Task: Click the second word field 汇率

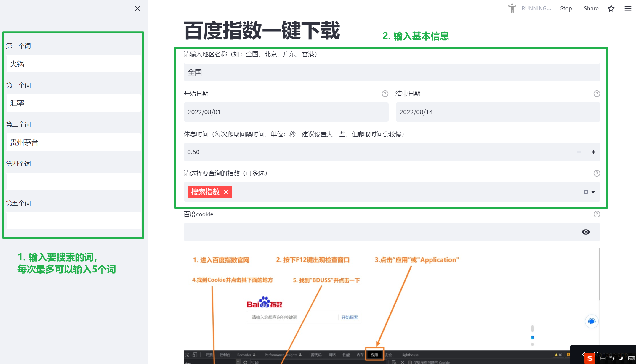Action: click(x=73, y=103)
